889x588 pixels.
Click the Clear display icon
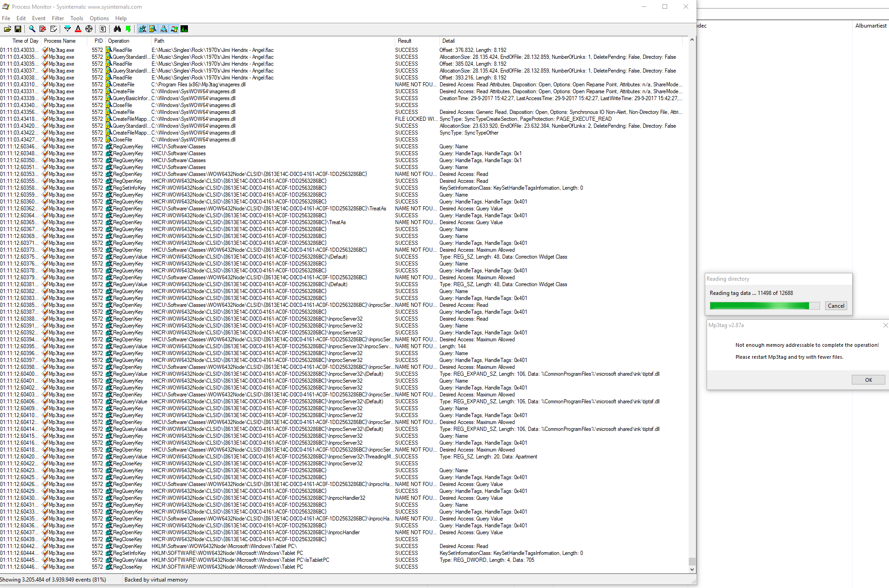tap(54, 29)
